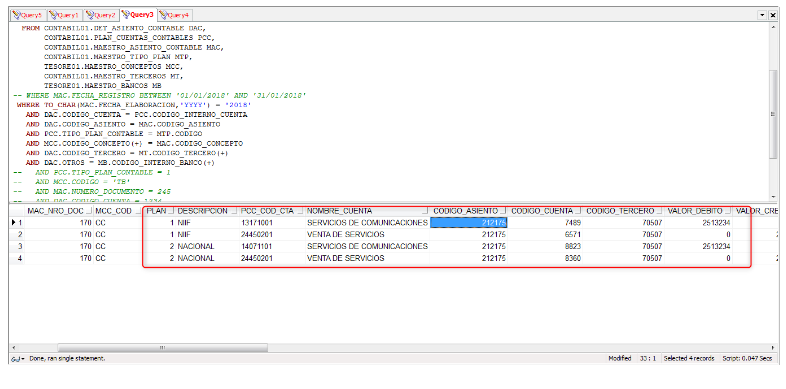Click CODIGO_CUENTA cell 8823
The image size is (786, 389).
[545, 247]
